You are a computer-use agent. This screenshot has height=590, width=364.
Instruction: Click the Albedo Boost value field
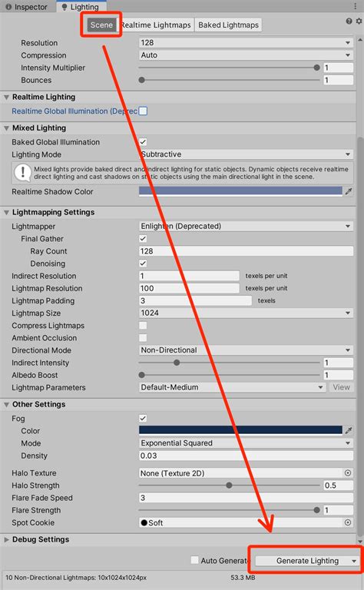pyautogui.click(x=339, y=375)
